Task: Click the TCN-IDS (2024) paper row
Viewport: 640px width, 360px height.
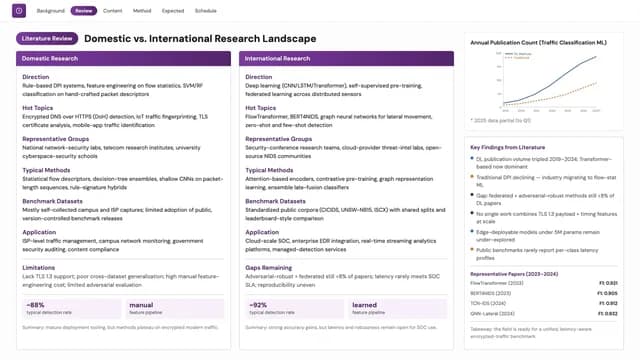Action: pyautogui.click(x=544, y=303)
